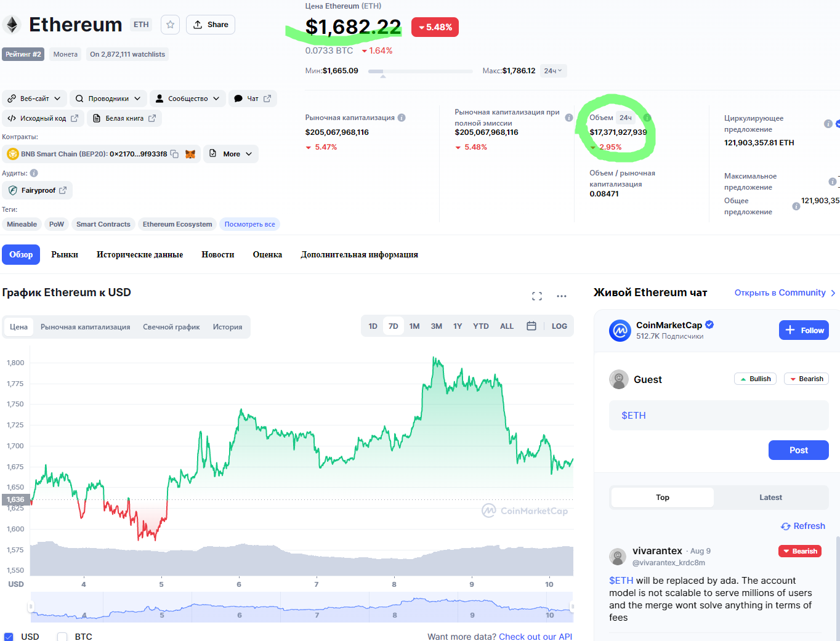The width and height of the screenshot is (840, 641).
Task: Click the Ethereum Ecosystem tag
Action: point(177,224)
